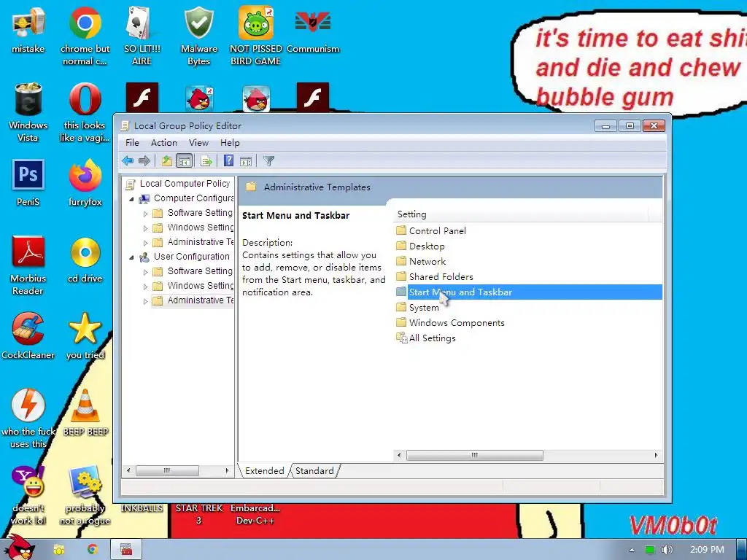Click the furryfox Firefox desktop icon

85,183
